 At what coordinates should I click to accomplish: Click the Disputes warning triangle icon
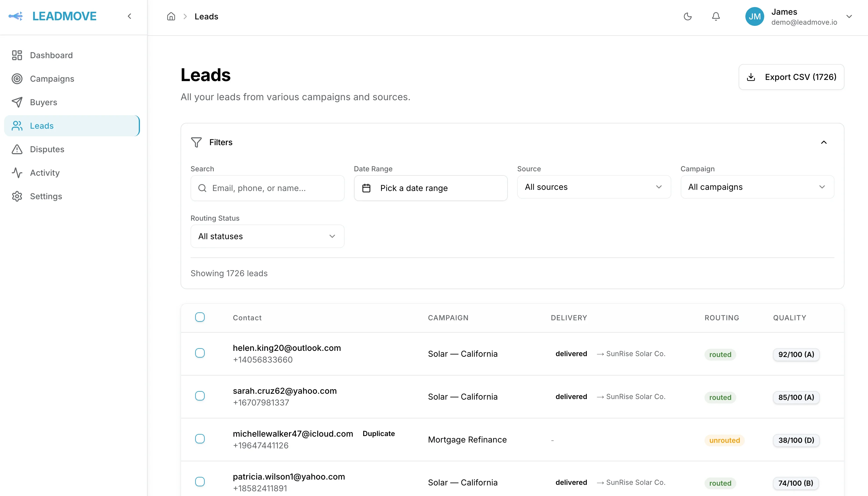click(x=17, y=149)
